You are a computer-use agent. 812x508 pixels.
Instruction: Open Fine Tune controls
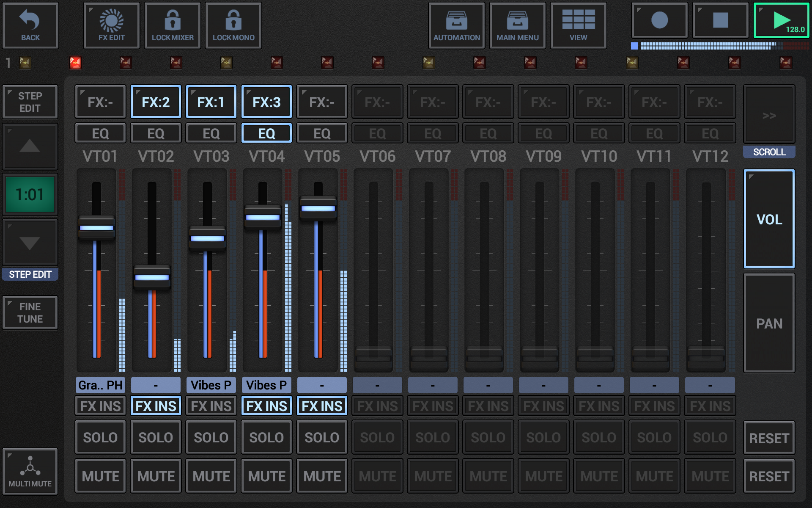[30, 312]
